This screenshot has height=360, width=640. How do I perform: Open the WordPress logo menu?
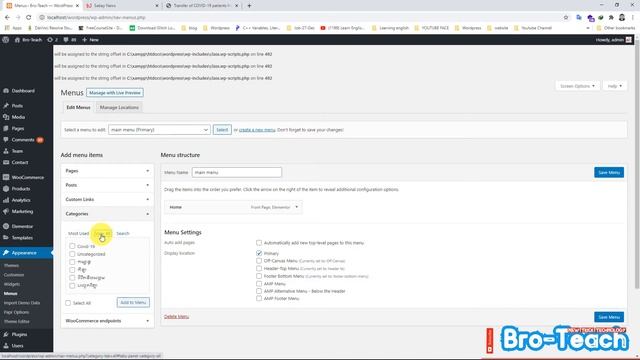(x=6, y=40)
